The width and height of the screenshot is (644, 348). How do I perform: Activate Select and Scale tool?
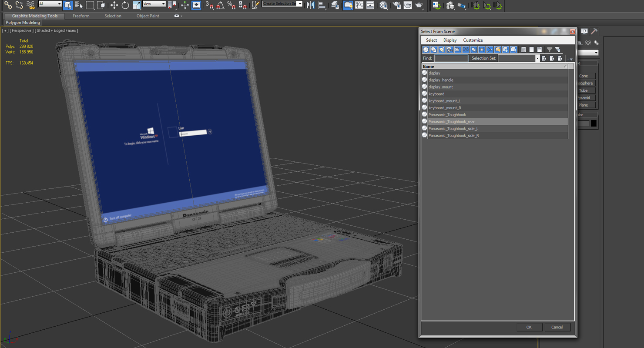(137, 5)
